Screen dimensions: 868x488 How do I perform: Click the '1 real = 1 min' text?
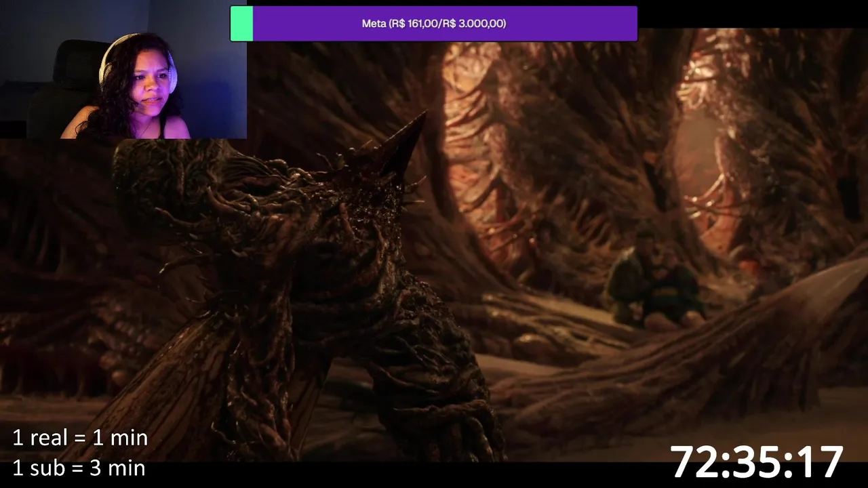click(80, 438)
